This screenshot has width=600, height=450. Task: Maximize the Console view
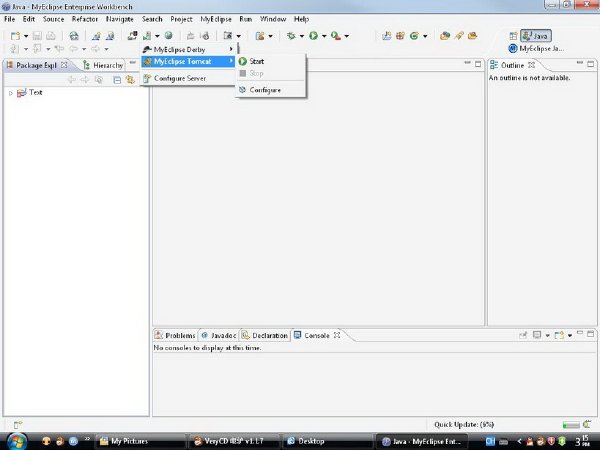coord(590,334)
